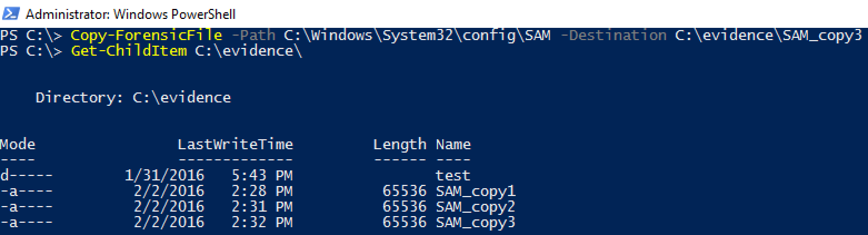Click the test directory entry
This screenshot has width=868, height=235.
tap(453, 176)
